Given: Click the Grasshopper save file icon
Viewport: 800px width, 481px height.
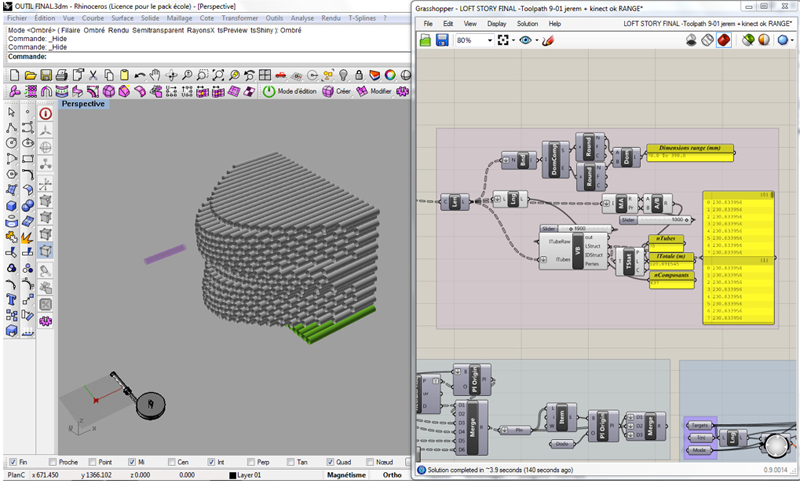Looking at the screenshot, I should click(x=441, y=41).
